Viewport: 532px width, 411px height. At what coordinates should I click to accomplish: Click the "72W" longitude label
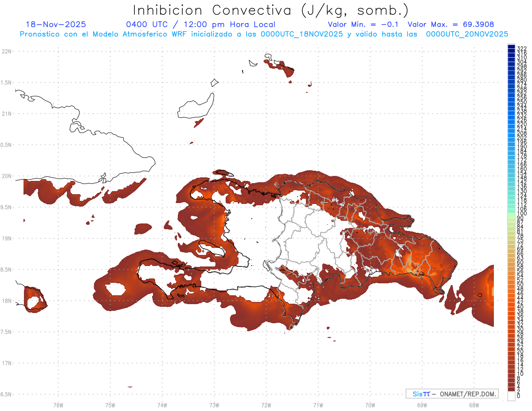(266, 405)
